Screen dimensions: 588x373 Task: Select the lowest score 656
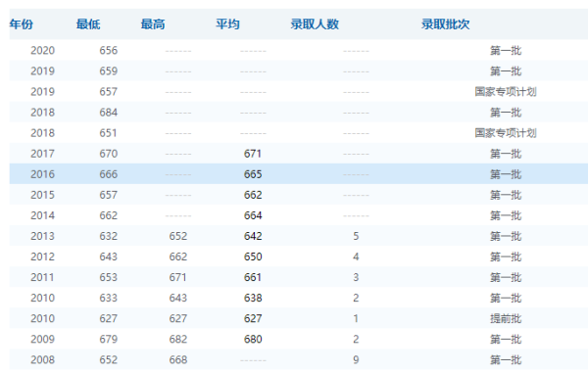point(109,50)
